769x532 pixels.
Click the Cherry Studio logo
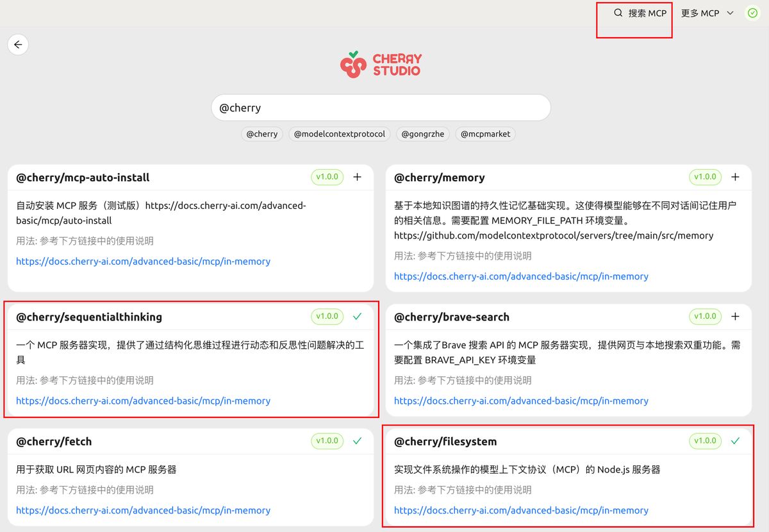point(381,65)
